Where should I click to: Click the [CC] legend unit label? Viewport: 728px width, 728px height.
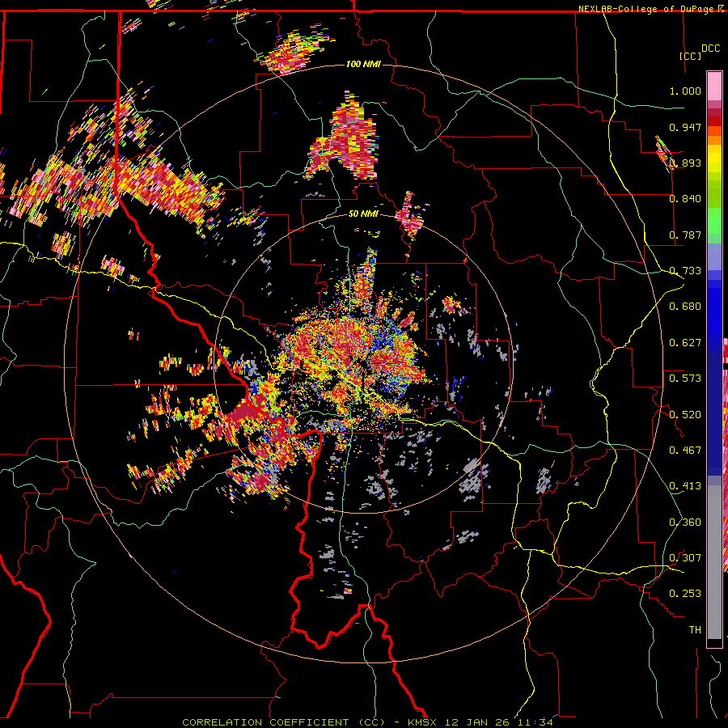click(691, 56)
